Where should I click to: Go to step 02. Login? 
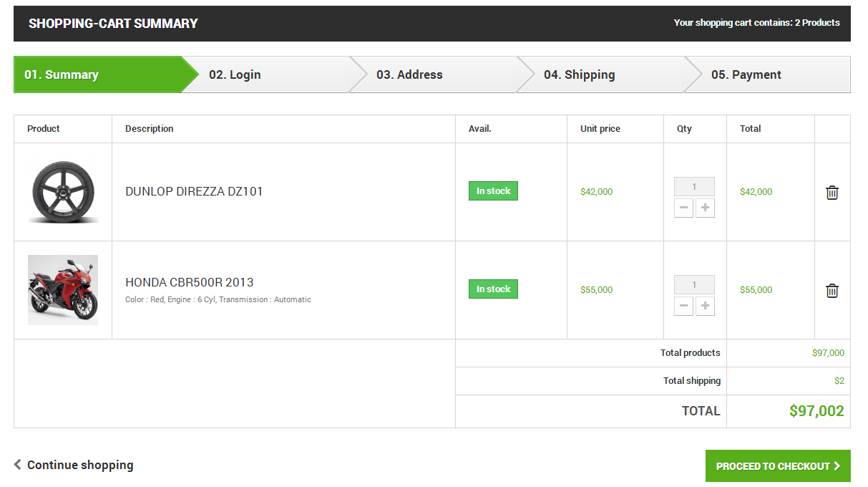click(235, 74)
